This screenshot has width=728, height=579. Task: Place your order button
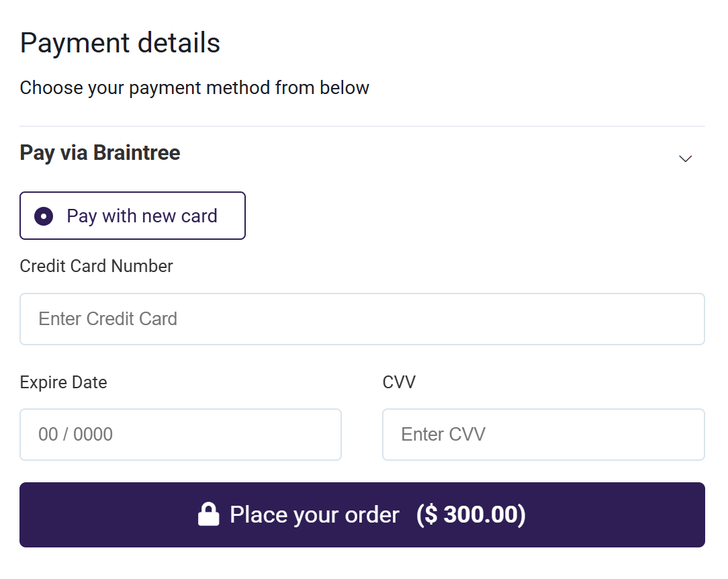point(362,515)
